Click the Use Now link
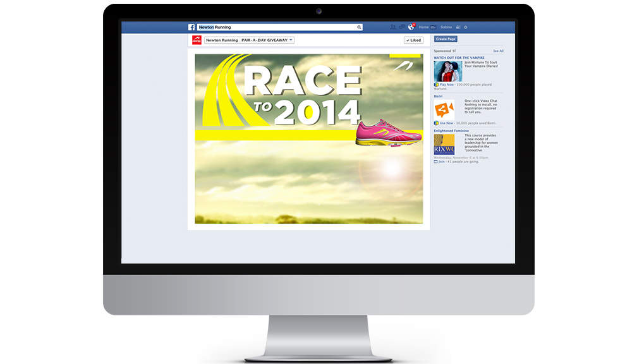Viewport: 632px width, 364px height. point(447,123)
